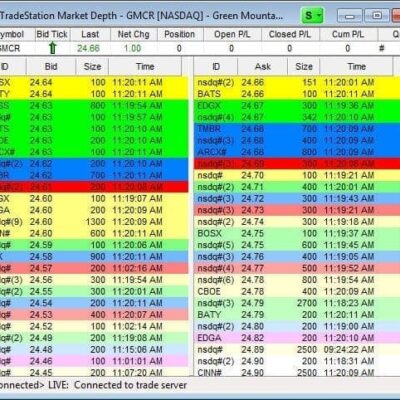Select ask row CBOE 24.78
Screen dimensions: 400x400
tap(297, 291)
